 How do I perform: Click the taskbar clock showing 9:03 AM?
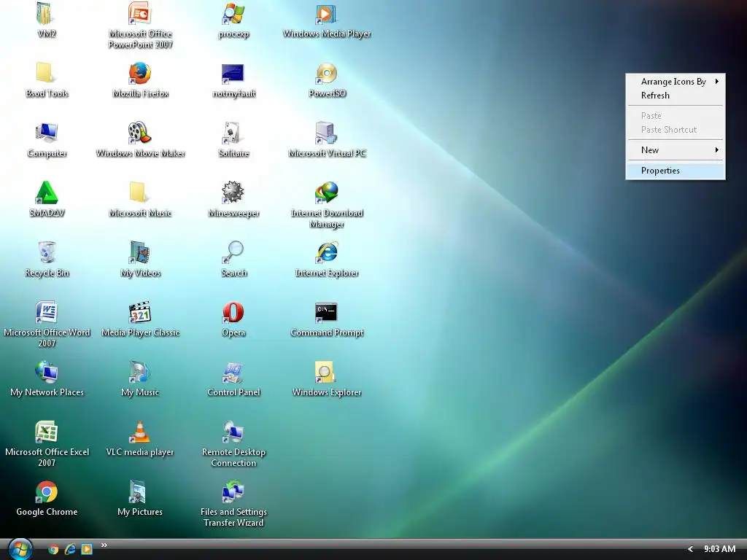click(719, 549)
